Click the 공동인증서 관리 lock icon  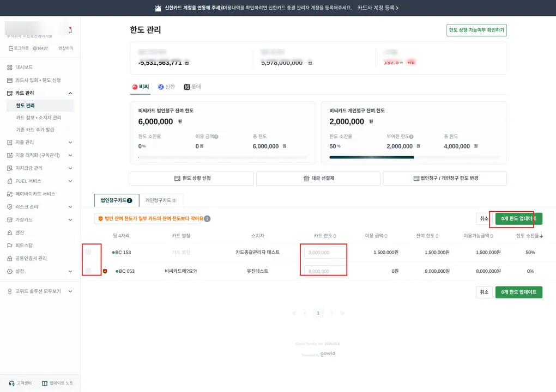[10, 259]
